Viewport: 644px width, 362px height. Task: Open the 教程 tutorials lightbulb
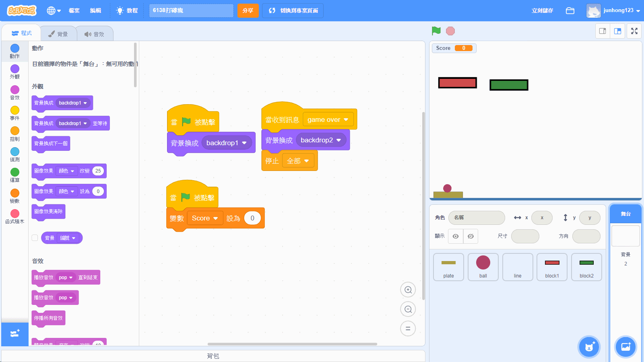coord(127,11)
